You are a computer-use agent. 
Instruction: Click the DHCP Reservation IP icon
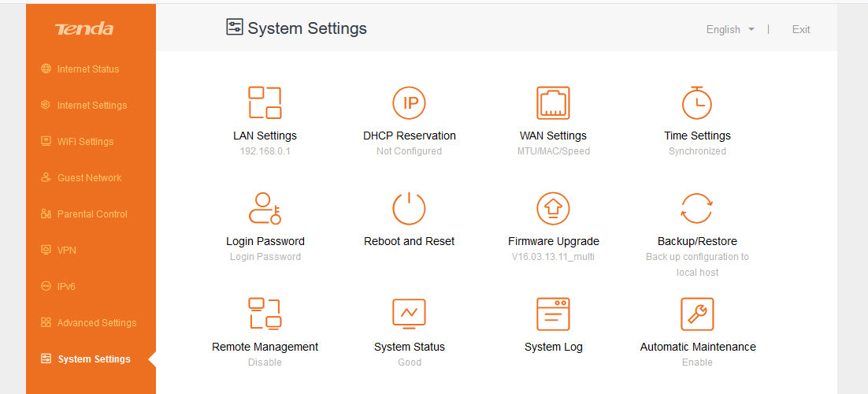point(409,103)
